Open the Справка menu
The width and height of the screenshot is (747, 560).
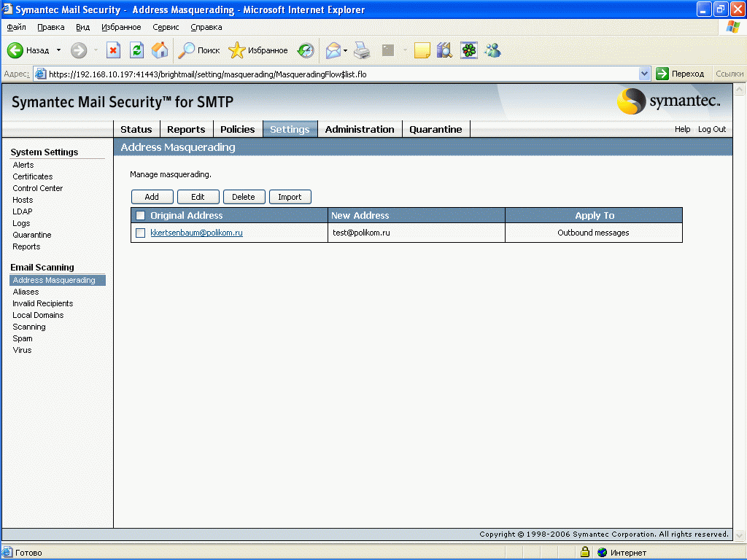(x=206, y=27)
